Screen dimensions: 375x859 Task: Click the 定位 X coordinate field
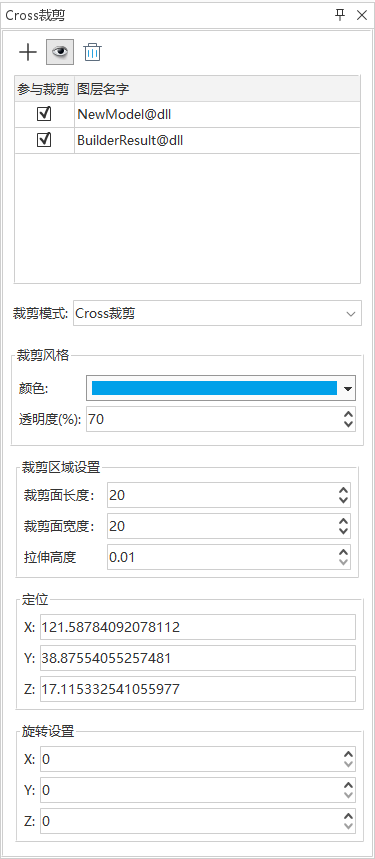198,627
